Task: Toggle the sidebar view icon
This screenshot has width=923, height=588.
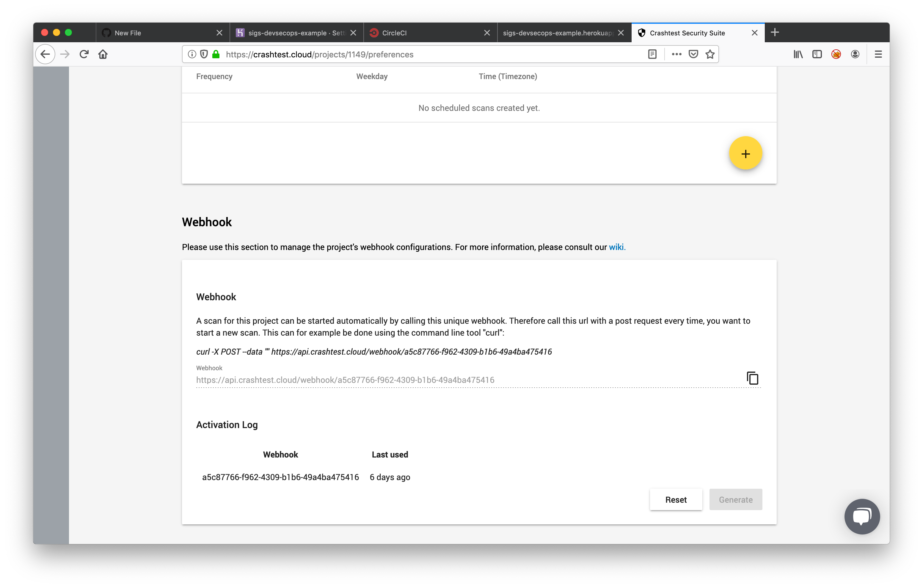Action: [817, 54]
